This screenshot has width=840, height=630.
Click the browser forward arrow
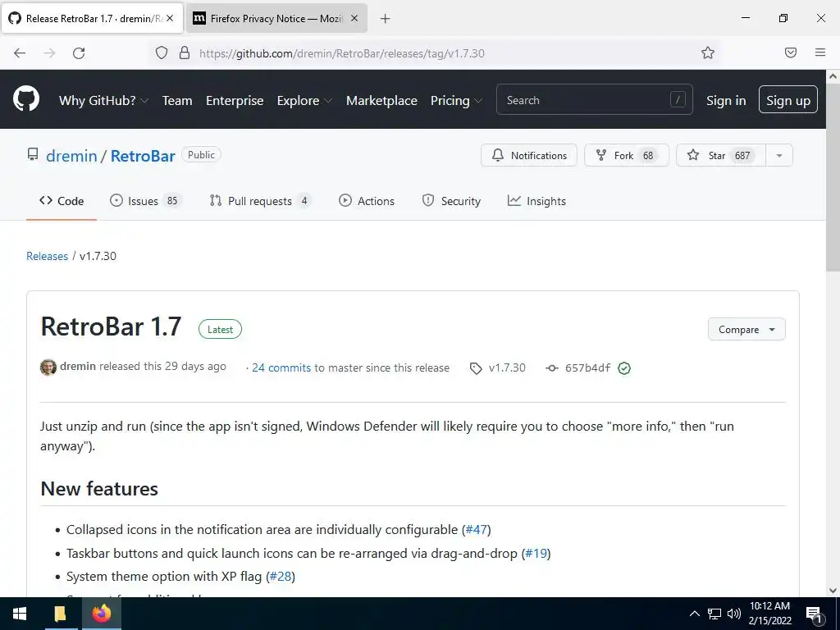[49, 53]
